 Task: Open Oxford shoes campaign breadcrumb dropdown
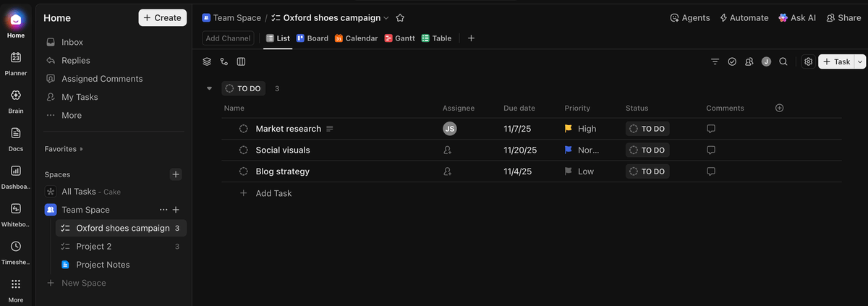coord(386,18)
